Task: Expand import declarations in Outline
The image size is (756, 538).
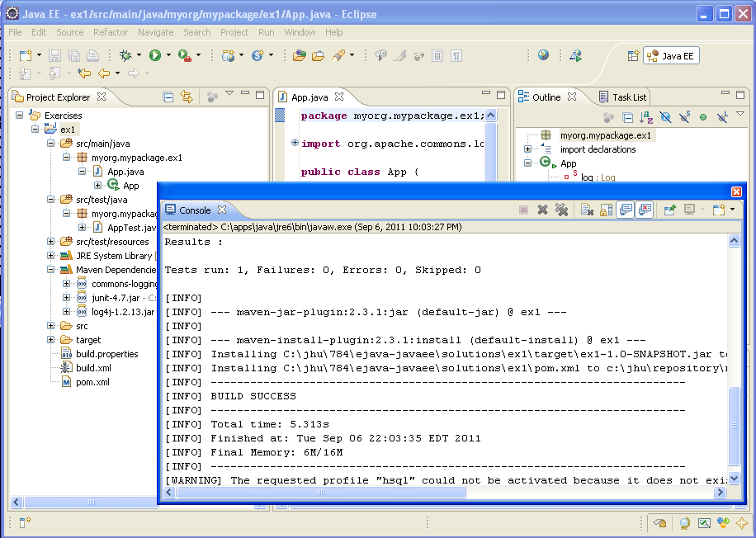Action: [528, 149]
